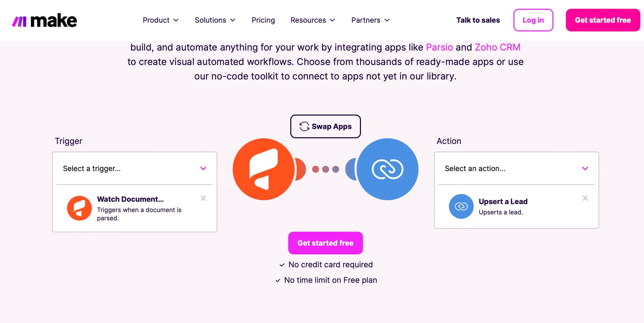Click the small Zoho icon beside Upsert a Lead

click(461, 206)
